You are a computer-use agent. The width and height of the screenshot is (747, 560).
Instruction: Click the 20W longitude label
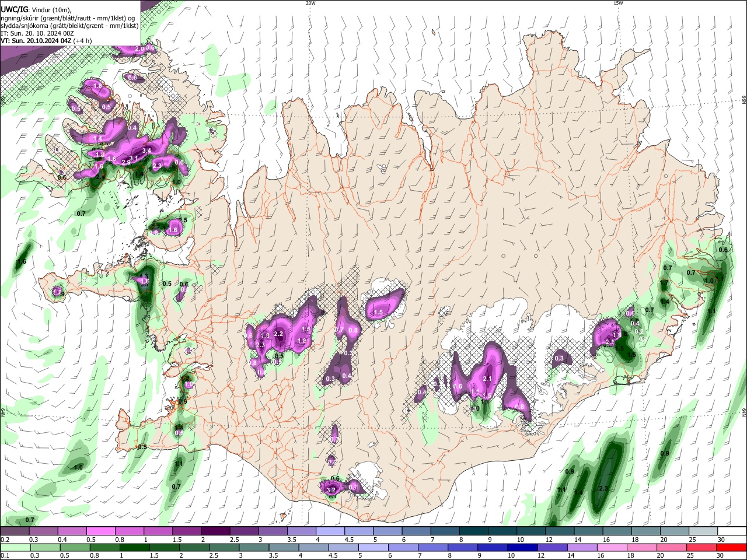click(x=310, y=3)
